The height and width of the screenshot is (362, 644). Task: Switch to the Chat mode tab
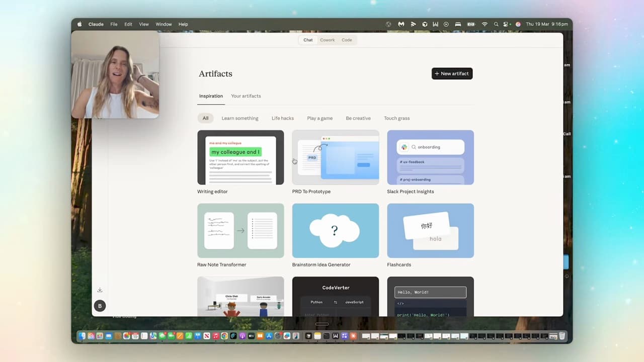click(308, 40)
